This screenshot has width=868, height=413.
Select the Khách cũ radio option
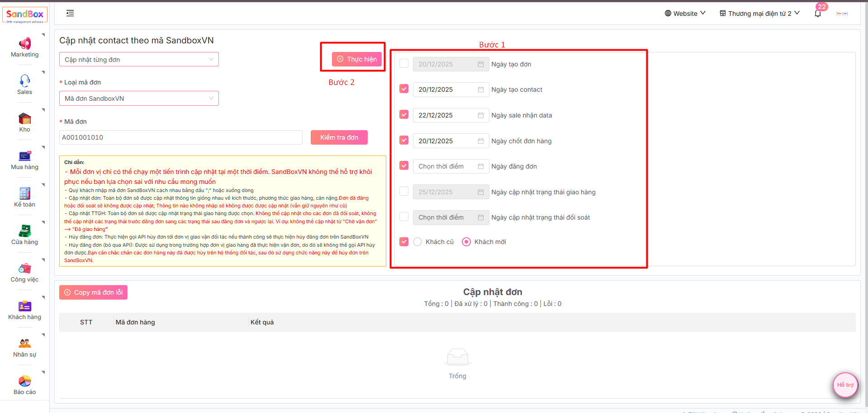[417, 242]
